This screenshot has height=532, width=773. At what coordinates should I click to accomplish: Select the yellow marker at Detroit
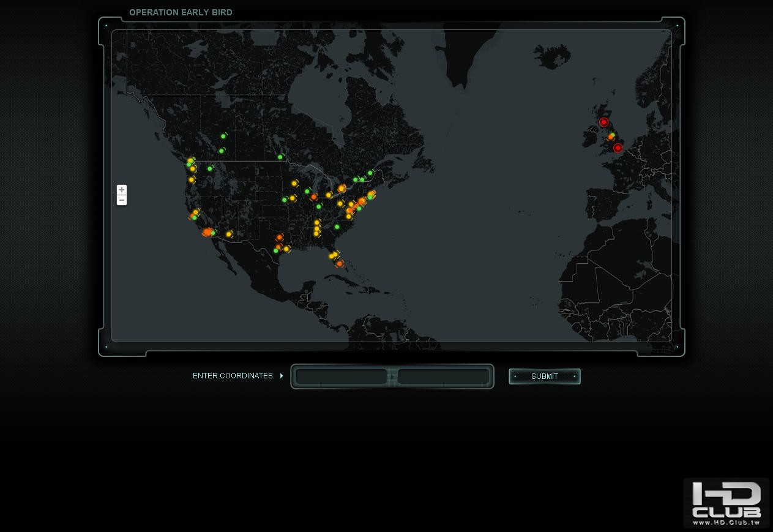329,195
